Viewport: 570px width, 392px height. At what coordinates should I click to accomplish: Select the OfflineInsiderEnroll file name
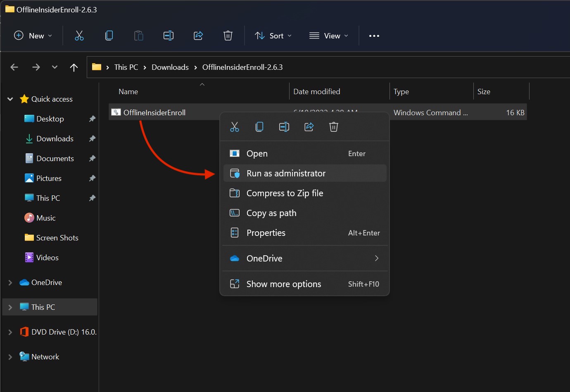click(154, 112)
